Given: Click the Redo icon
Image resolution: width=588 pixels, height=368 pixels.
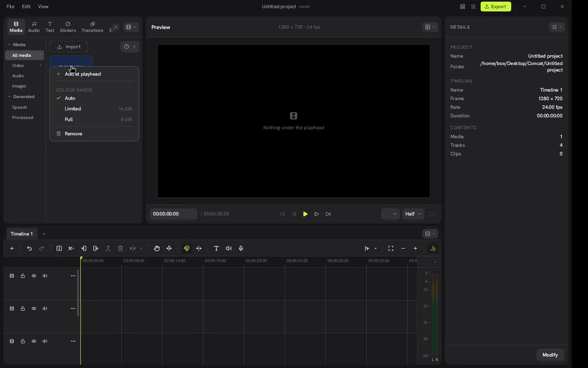Looking at the screenshot, I should click(42, 248).
